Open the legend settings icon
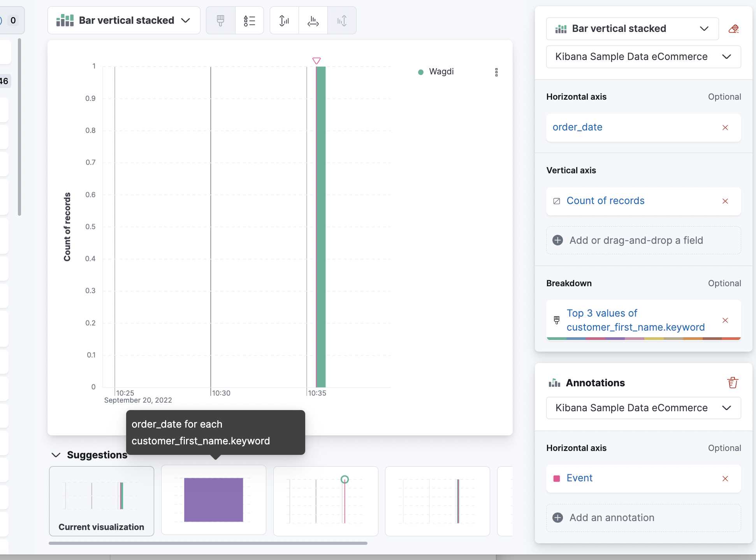756x560 pixels. pos(250,20)
